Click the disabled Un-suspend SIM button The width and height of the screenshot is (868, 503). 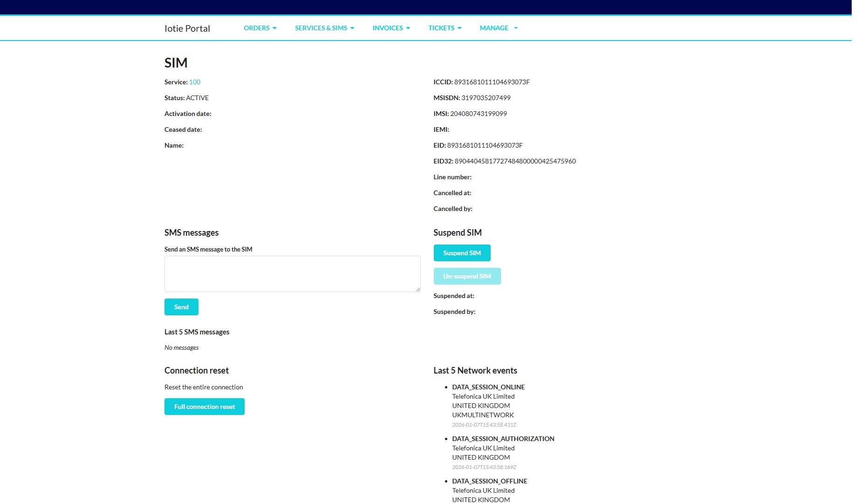point(467,276)
